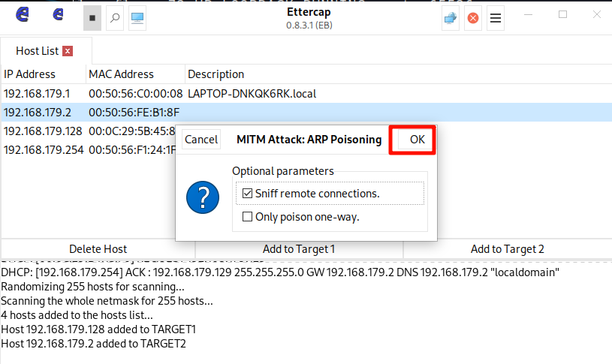Click the red stop MITM icon
Viewport: 612px width, 364px height.
point(473,18)
